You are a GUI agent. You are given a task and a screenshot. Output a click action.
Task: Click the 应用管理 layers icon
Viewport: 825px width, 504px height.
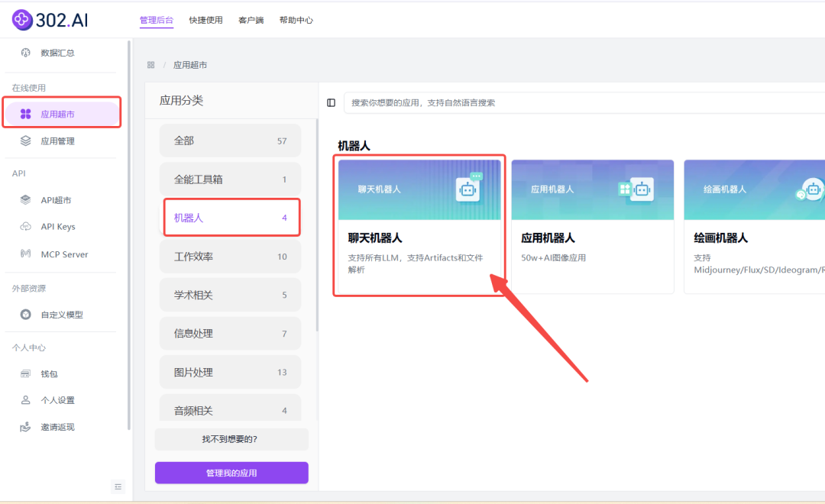(25, 141)
